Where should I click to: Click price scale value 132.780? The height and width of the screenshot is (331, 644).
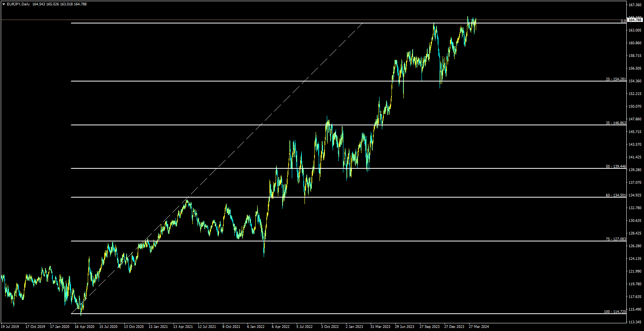(x=635, y=208)
